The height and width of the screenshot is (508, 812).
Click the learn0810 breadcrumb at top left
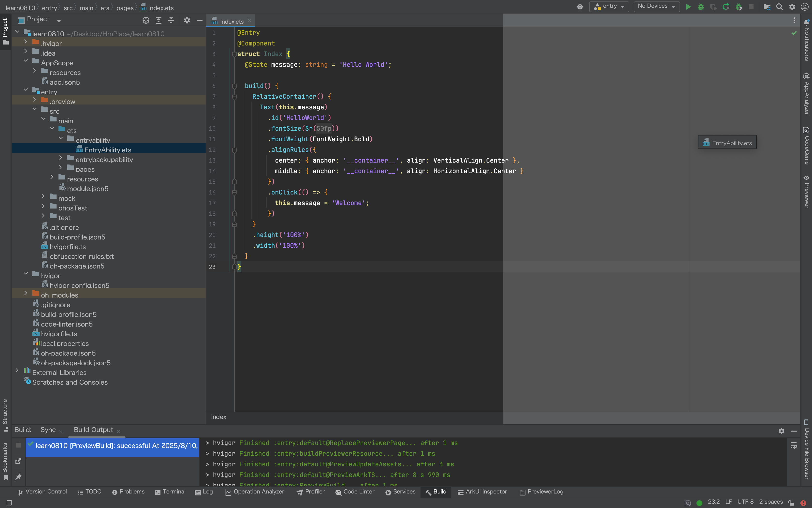tap(21, 8)
